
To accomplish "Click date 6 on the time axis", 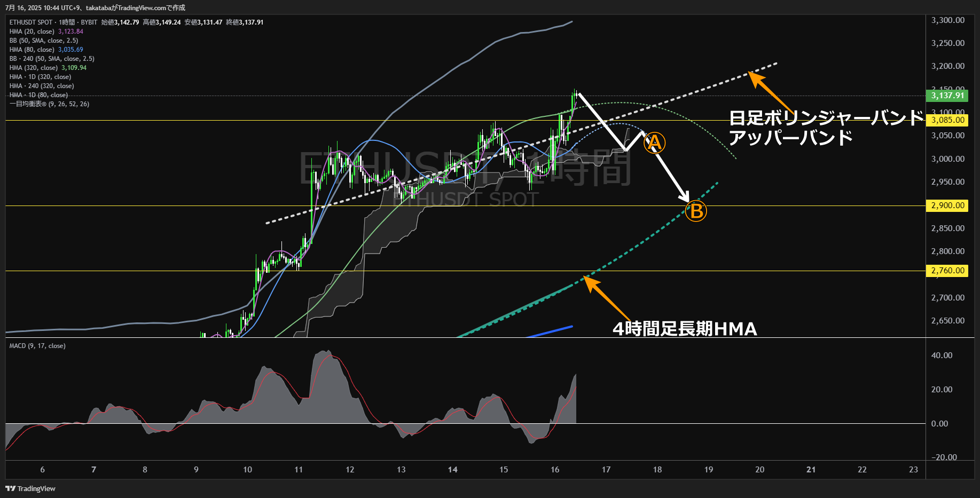I will click(43, 470).
